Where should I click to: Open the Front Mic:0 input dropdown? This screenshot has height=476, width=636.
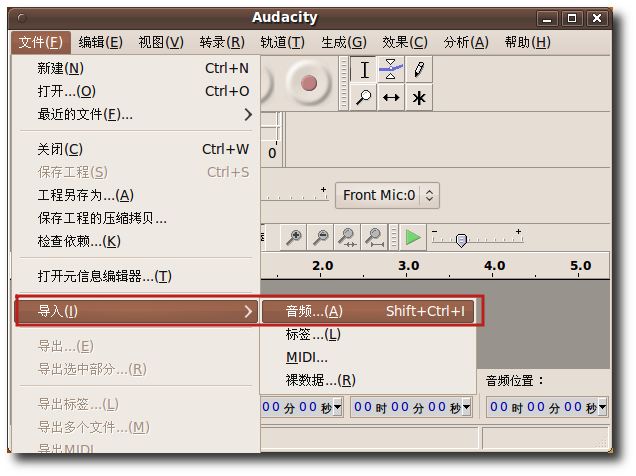(387, 195)
